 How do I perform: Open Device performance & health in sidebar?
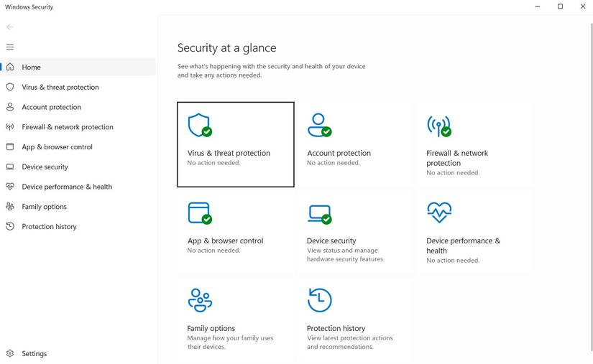[x=78, y=187]
